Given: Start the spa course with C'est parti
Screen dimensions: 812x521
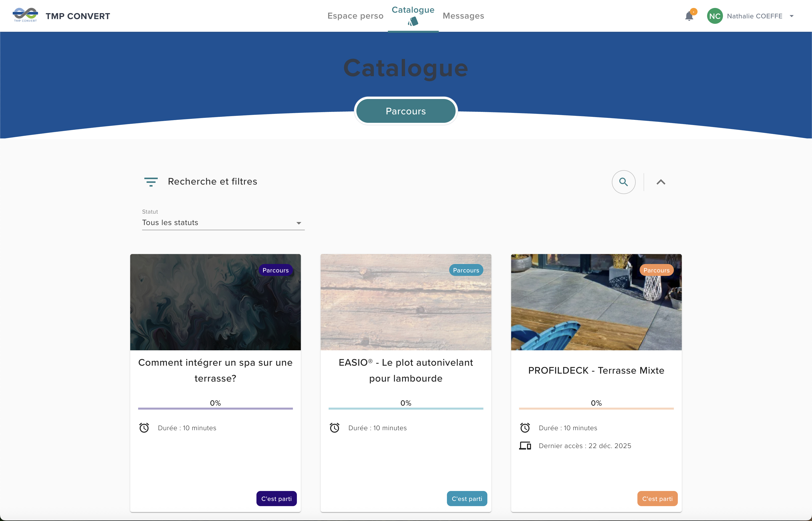Looking at the screenshot, I should click(x=276, y=499).
